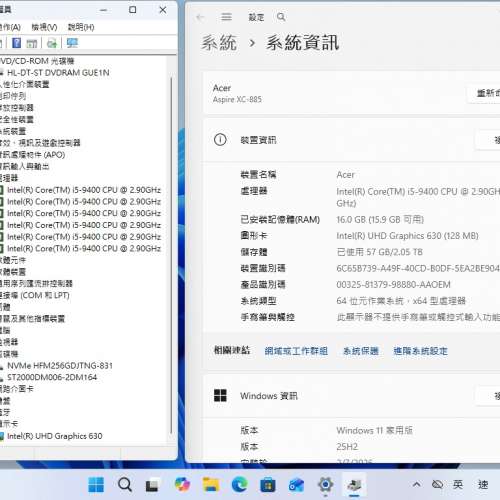Click the properties panel icon in Device Manager toolbar
Screen dimensions: 500x500
[32, 43]
